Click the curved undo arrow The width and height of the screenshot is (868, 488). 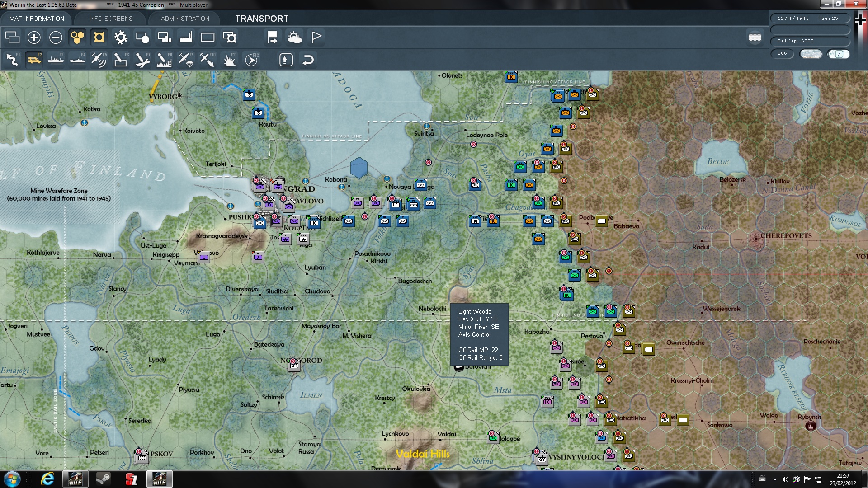(308, 60)
